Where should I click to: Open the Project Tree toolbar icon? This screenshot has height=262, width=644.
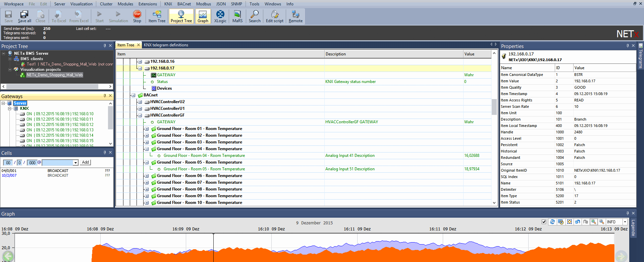click(x=181, y=16)
